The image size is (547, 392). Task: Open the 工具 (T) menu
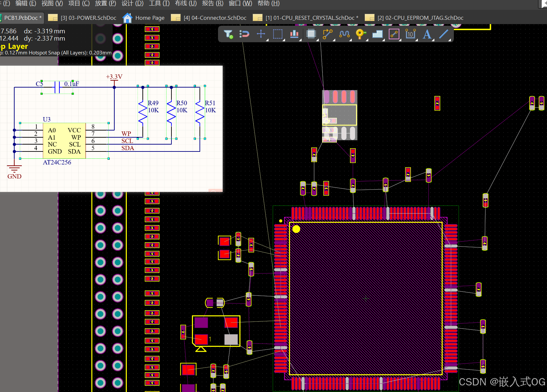[159, 3]
